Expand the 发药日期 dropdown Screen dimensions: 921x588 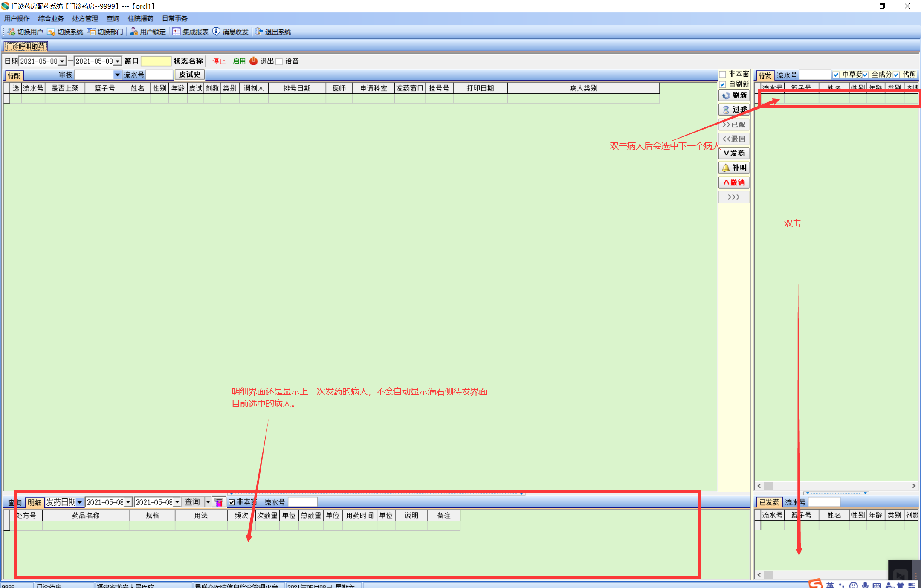[80, 502]
